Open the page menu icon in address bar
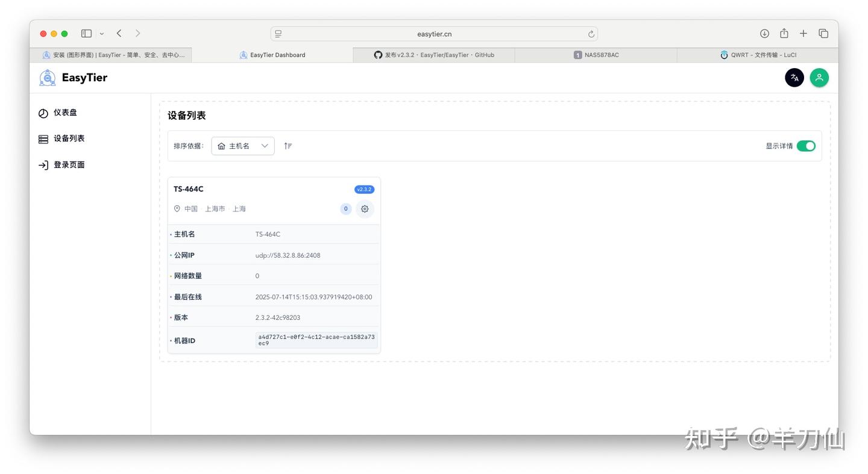868x474 pixels. coord(278,34)
